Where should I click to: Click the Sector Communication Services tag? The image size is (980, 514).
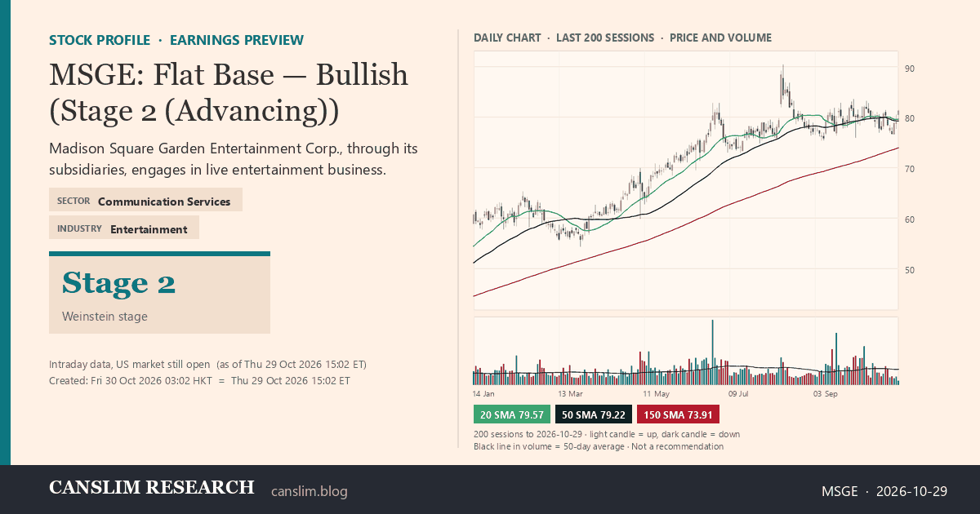pyautogui.click(x=145, y=201)
